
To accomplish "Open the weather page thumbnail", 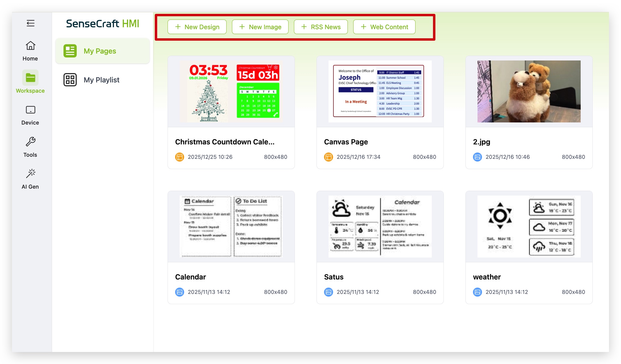I will point(529,227).
